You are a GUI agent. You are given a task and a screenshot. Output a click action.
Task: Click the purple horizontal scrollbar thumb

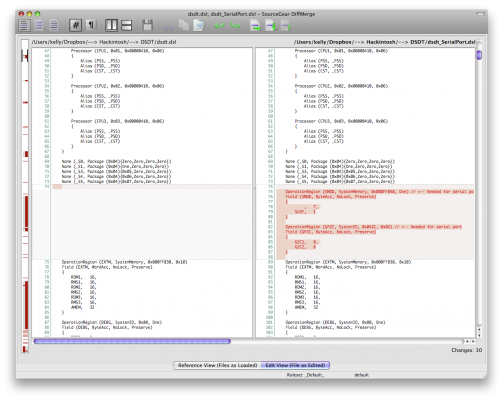[x=132, y=341]
